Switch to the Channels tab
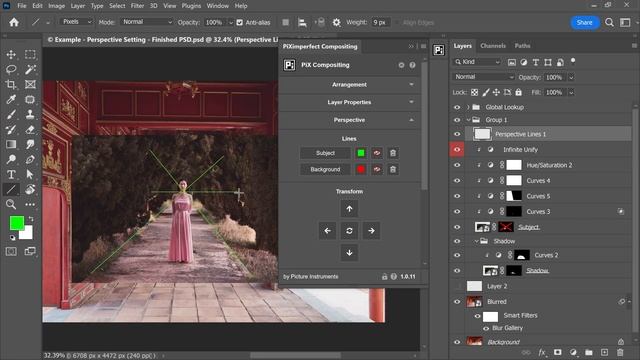This screenshot has width=640, height=360. click(x=493, y=46)
